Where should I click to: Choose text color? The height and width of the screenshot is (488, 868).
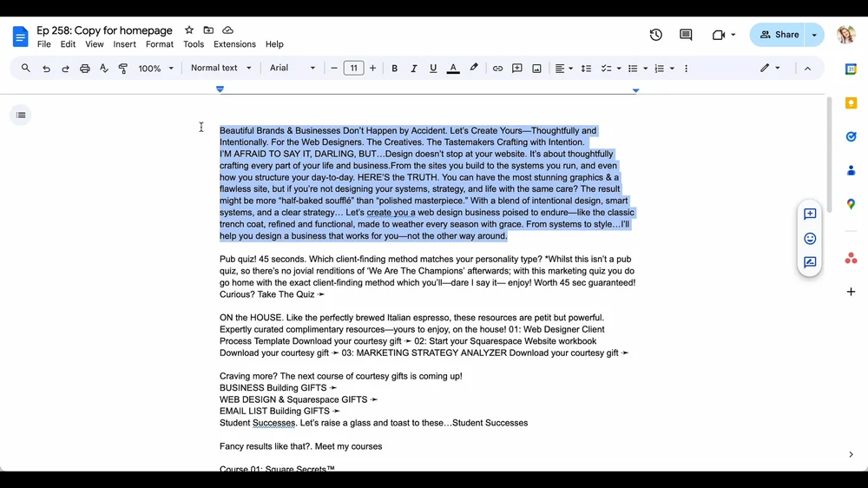453,68
